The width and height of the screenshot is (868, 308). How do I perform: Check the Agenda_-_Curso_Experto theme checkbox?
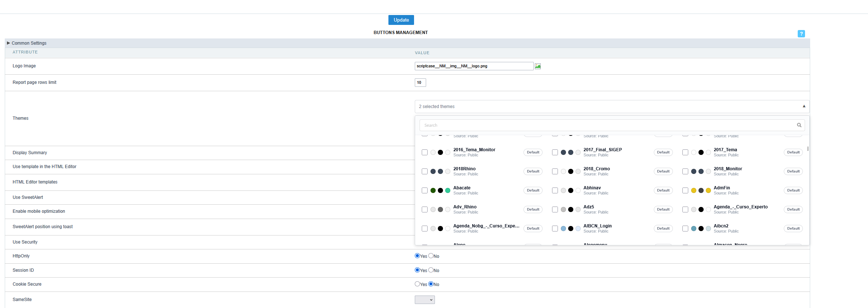coord(685,209)
